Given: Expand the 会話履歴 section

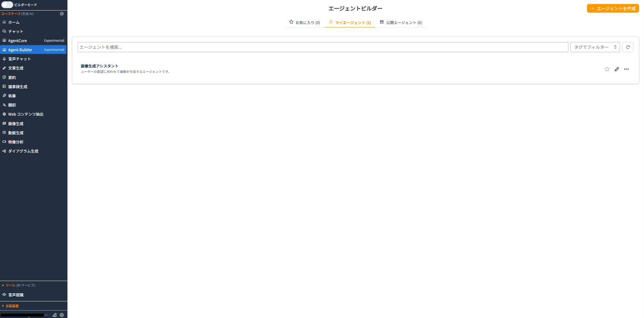Looking at the screenshot, I should coord(12,306).
